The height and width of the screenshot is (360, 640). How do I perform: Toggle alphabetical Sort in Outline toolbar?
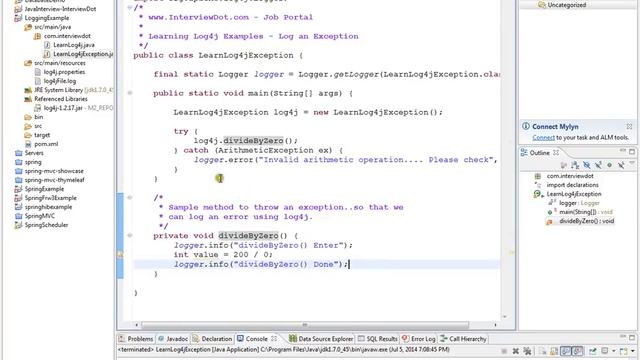(x=575, y=165)
